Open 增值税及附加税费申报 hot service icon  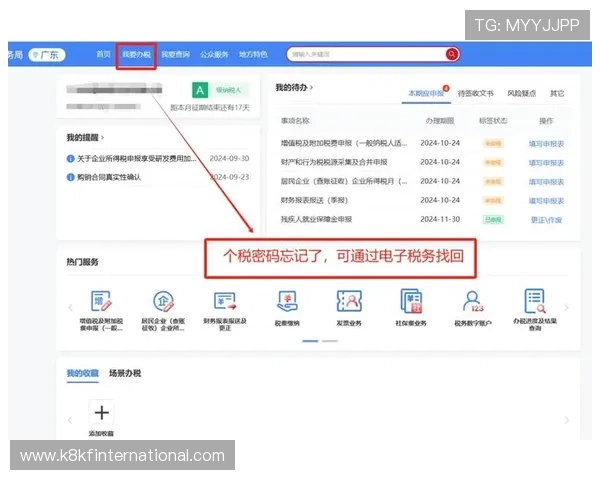tap(101, 301)
